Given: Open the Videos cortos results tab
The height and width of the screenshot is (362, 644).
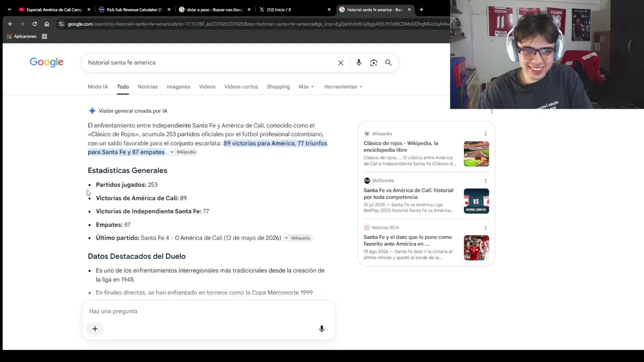Looking at the screenshot, I should [241, 86].
